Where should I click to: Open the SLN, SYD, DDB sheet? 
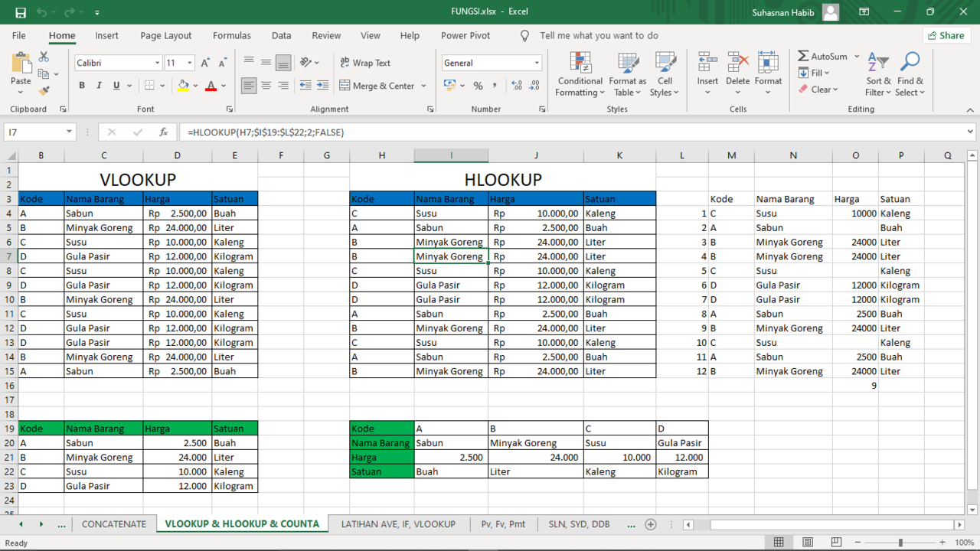pos(579,524)
